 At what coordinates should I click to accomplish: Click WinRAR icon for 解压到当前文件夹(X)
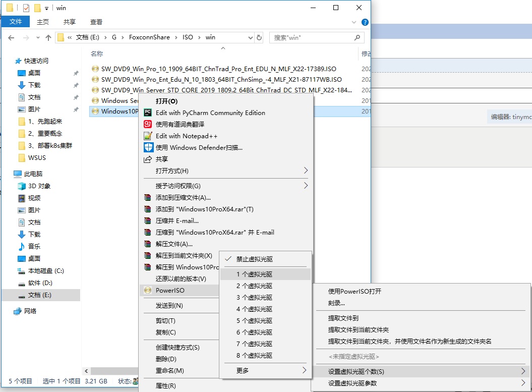(148, 255)
